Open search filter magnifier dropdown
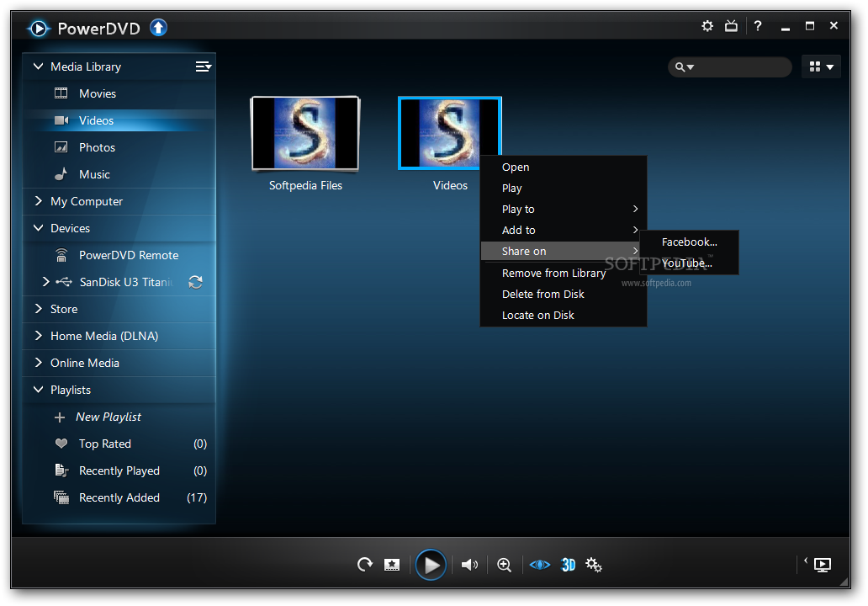This screenshot has width=868, height=606. coord(684,67)
